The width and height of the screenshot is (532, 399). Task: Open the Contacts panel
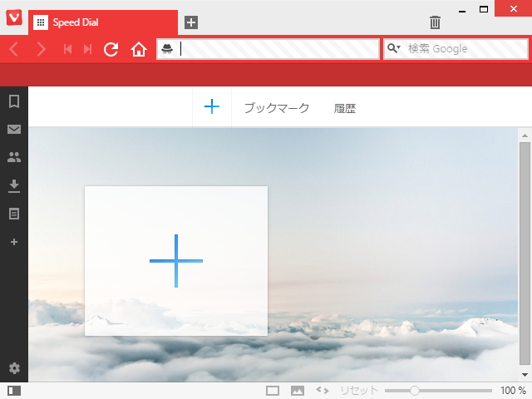tap(14, 157)
